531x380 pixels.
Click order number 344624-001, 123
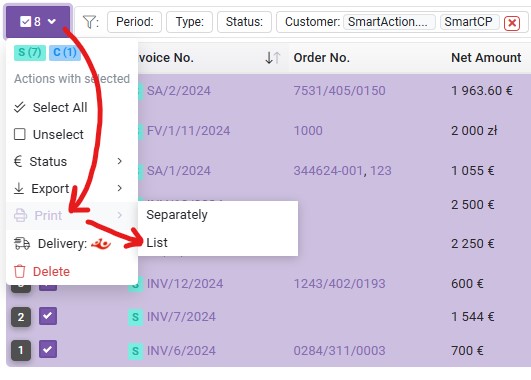342,171
